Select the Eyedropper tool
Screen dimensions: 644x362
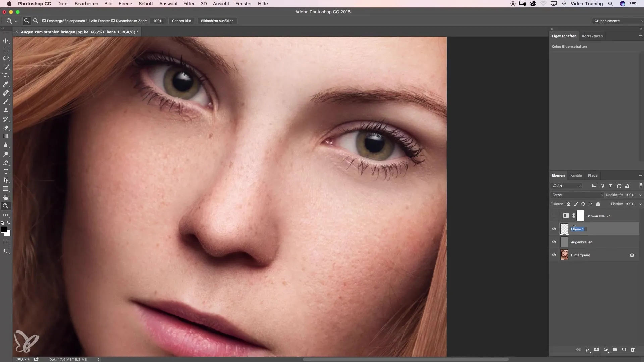[x=6, y=84]
